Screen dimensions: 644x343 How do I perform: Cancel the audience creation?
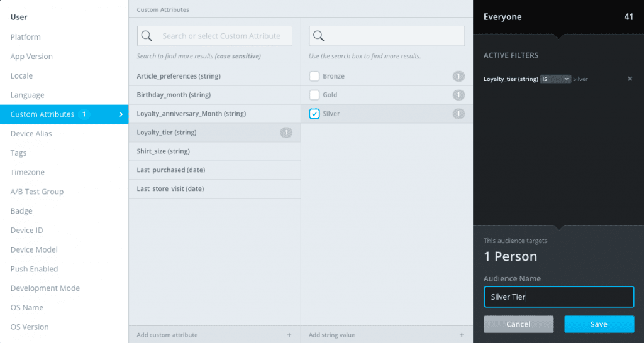pos(518,324)
